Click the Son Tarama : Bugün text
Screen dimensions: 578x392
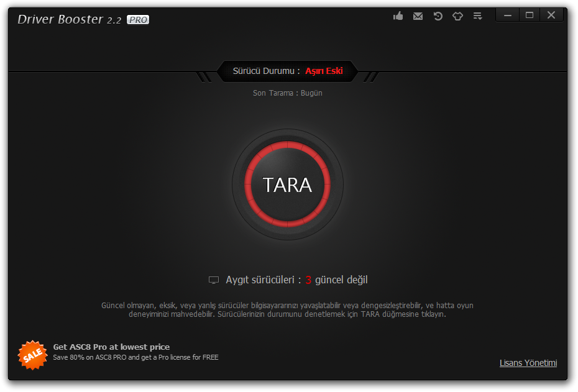[x=288, y=93]
